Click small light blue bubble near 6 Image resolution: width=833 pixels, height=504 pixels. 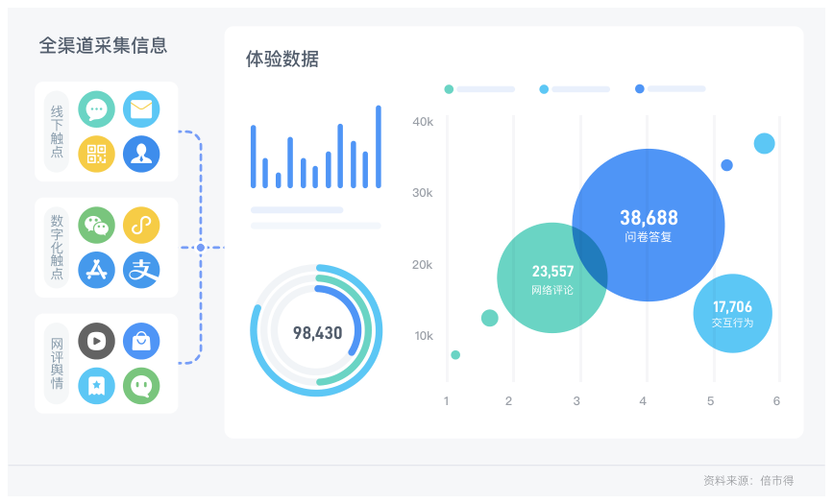[765, 143]
